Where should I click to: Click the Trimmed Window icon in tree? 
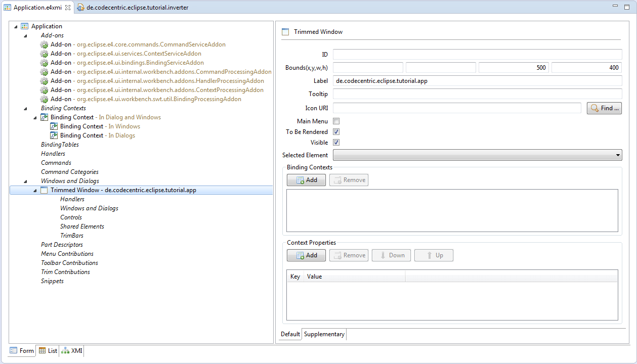coord(45,190)
